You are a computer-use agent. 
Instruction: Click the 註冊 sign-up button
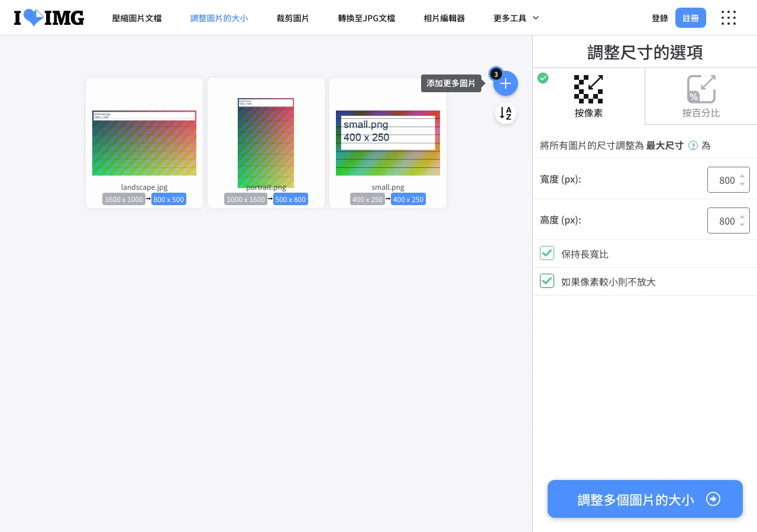click(691, 18)
